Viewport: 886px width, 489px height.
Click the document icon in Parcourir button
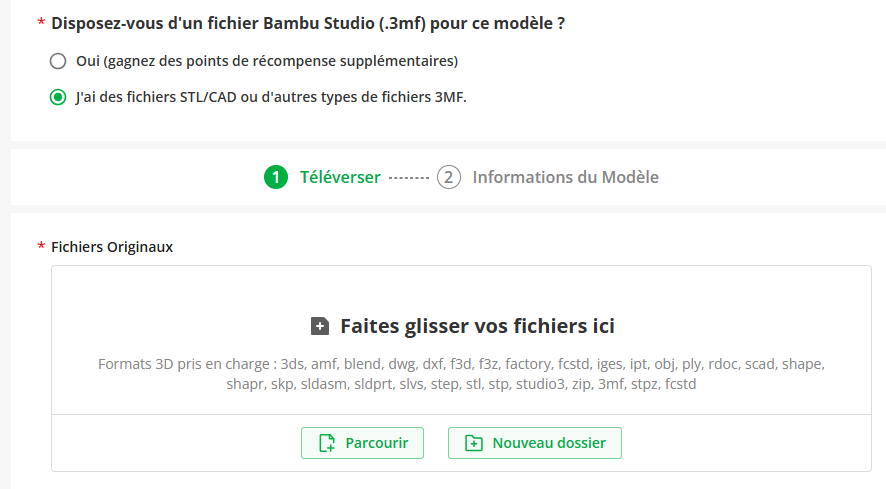[x=327, y=443]
